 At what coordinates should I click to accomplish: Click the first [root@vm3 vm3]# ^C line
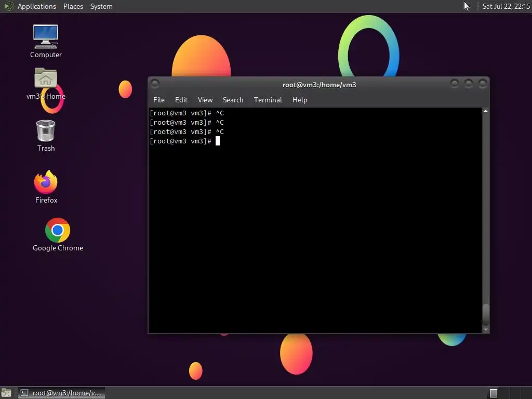187,113
